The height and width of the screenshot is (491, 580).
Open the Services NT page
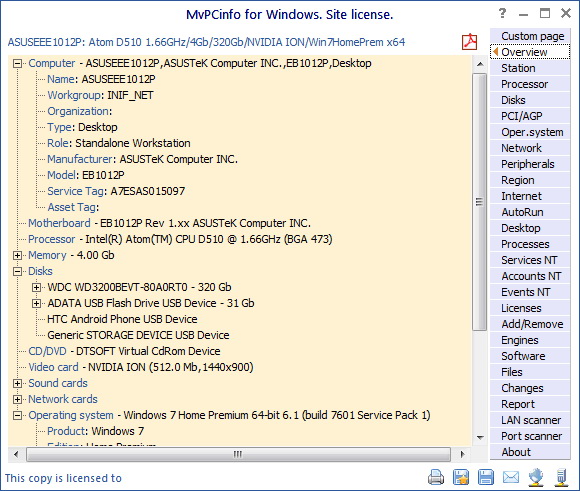click(530, 260)
